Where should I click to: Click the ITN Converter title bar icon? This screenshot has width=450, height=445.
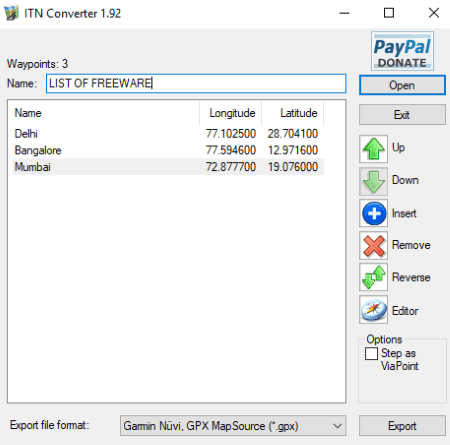(x=11, y=13)
